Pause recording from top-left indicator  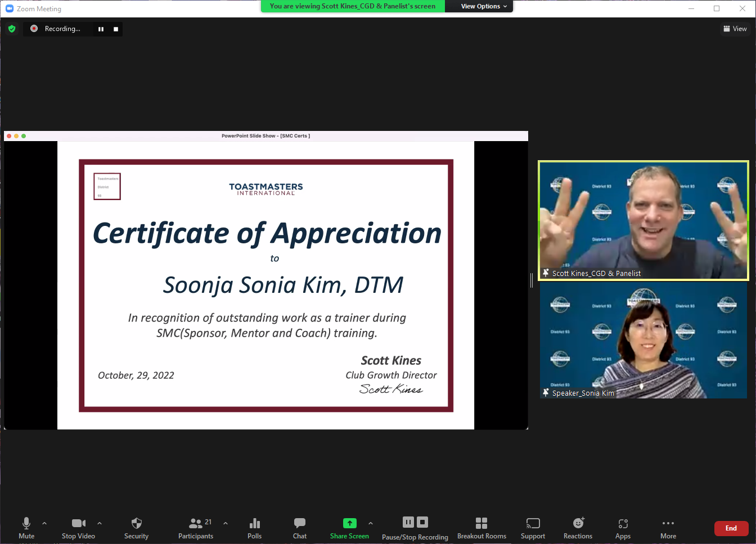(101, 29)
